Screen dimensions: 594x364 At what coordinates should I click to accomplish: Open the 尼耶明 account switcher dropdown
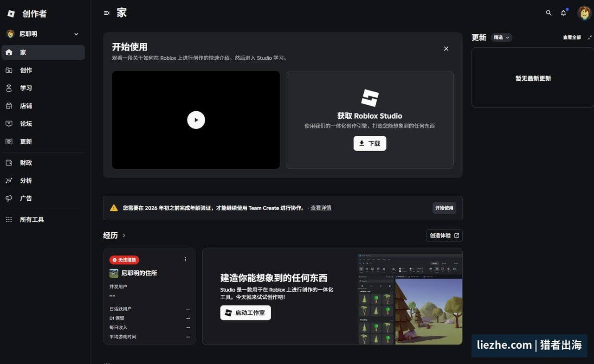[43, 34]
